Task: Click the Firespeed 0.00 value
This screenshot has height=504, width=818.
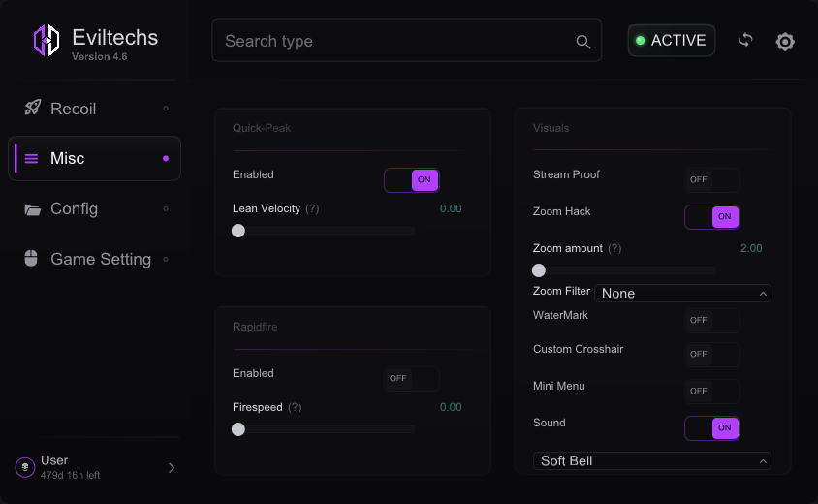Action: pos(451,407)
